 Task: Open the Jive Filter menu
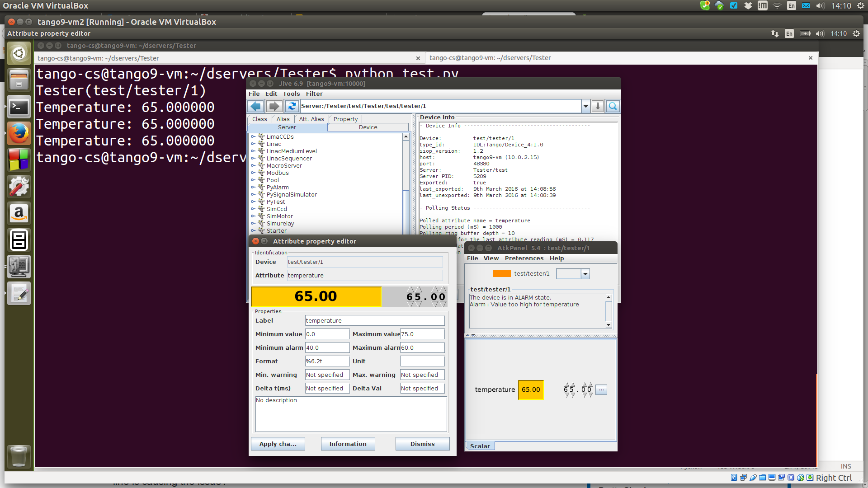tap(314, 94)
